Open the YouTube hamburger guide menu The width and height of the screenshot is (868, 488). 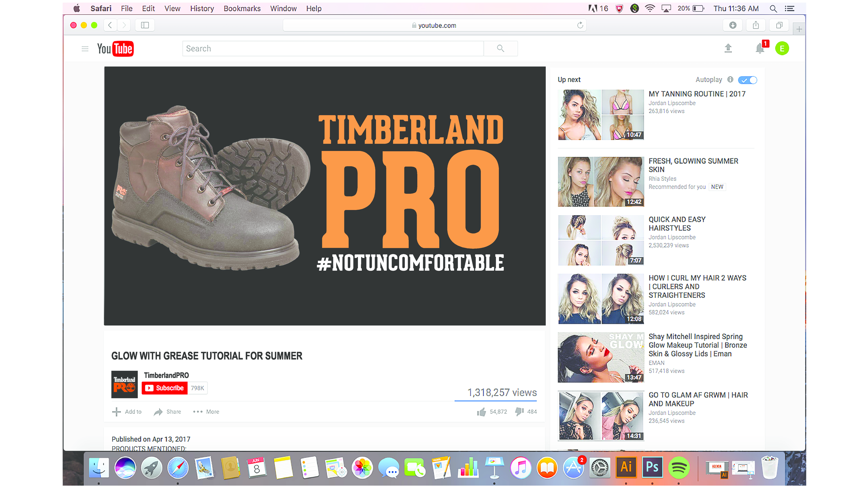click(x=85, y=49)
